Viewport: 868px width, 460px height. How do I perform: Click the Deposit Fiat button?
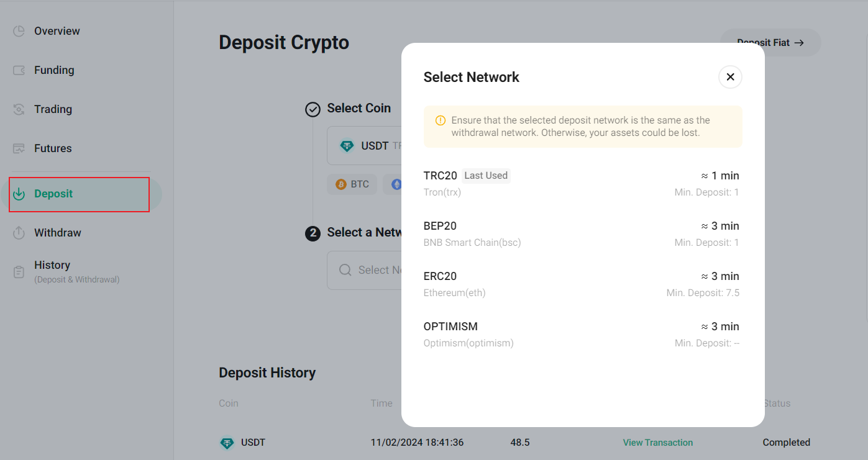pyautogui.click(x=770, y=42)
